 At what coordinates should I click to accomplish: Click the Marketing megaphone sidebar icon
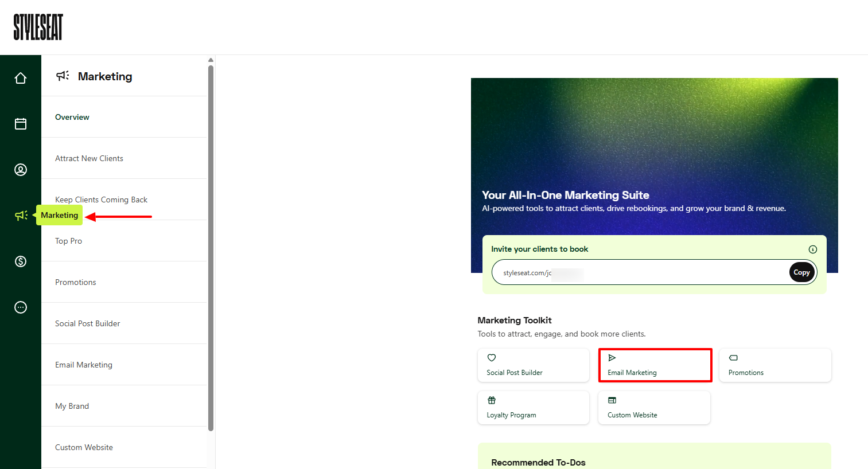coord(21,215)
